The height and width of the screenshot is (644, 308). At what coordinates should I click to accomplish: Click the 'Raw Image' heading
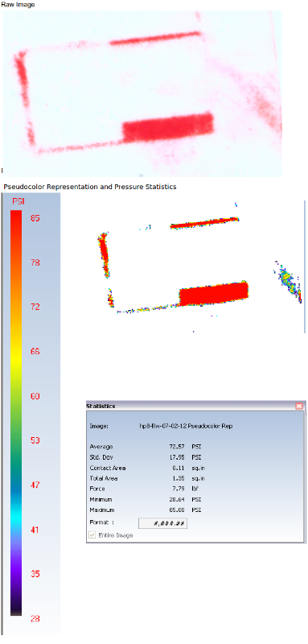(x=18, y=5)
